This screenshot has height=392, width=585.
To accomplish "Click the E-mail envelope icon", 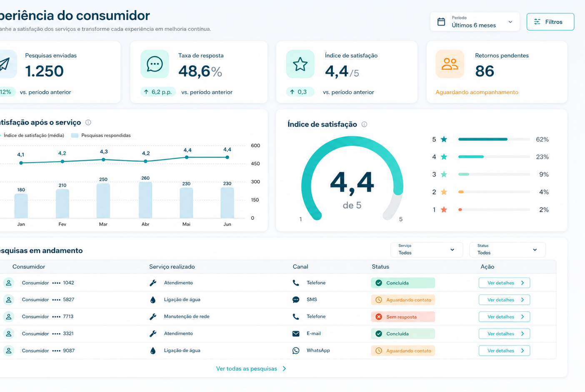I will pyautogui.click(x=296, y=334).
